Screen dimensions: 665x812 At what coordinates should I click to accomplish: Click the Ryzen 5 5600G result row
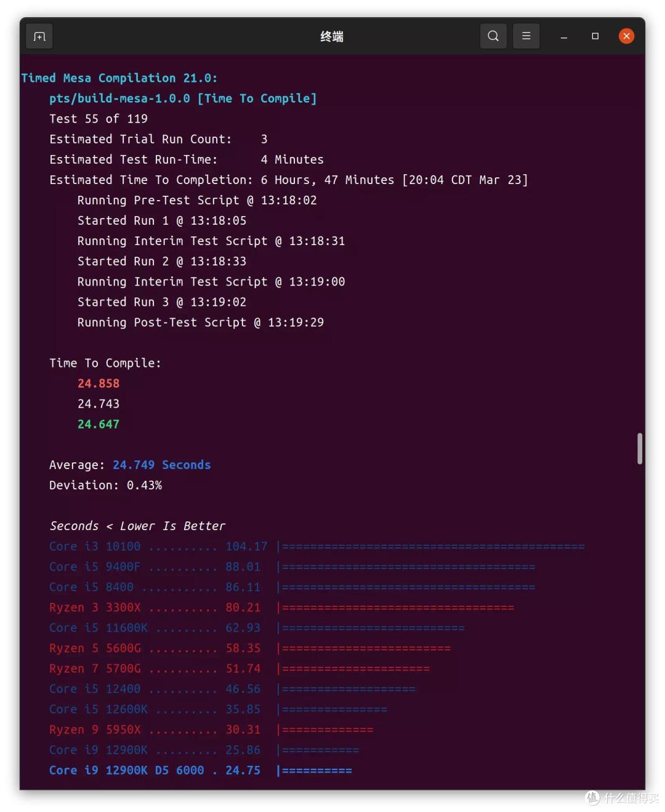(250, 648)
